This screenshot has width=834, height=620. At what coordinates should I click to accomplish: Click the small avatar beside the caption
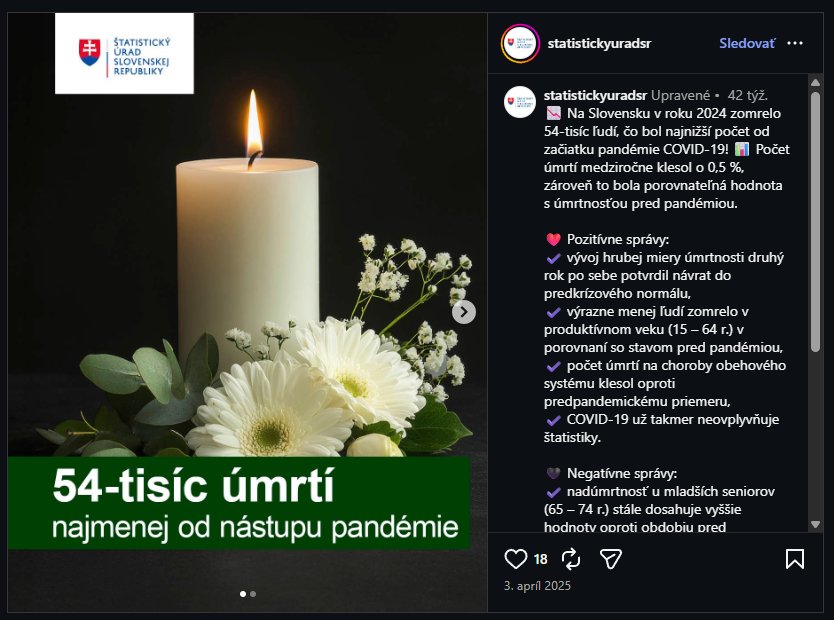coord(520,102)
